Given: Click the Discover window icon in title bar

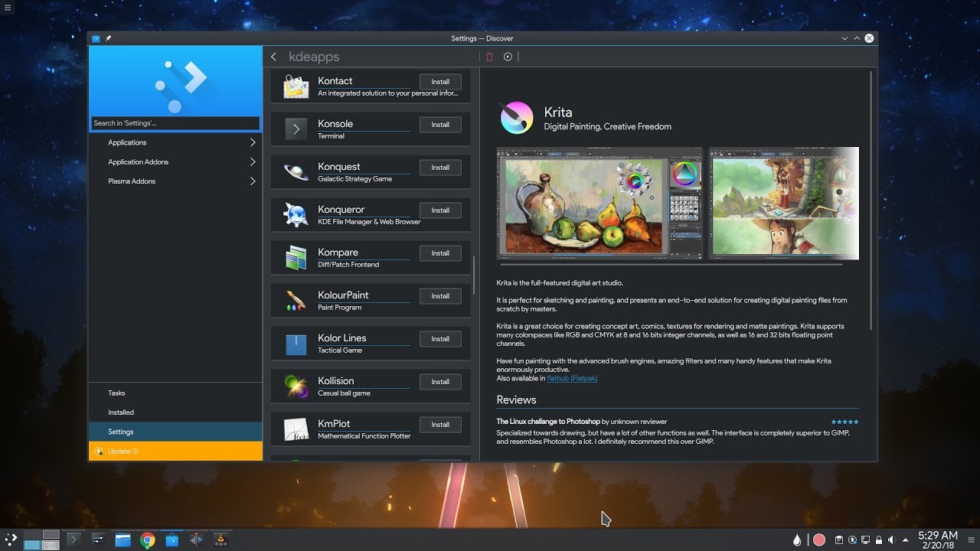Looking at the screenshot, I should (96, 38).
